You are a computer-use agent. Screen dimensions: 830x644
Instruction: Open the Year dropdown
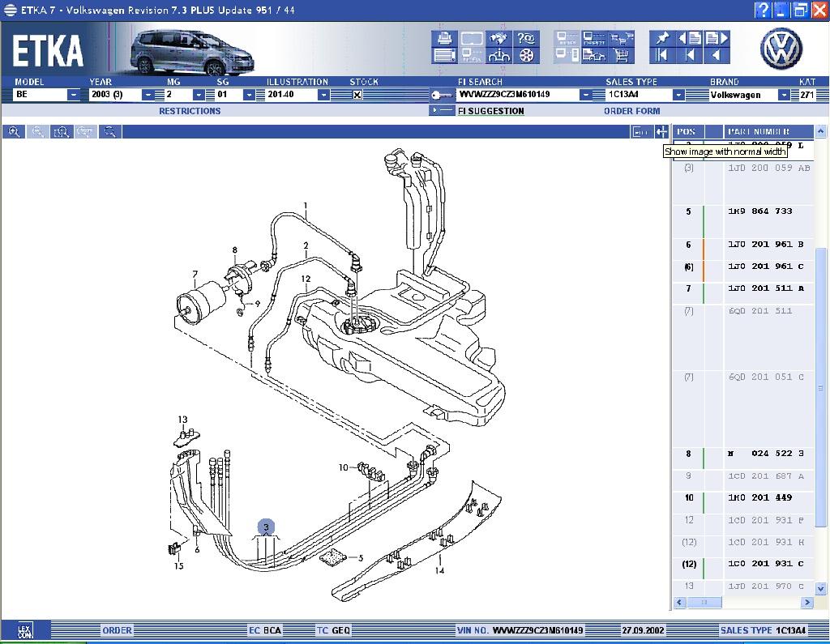[148, 95]
